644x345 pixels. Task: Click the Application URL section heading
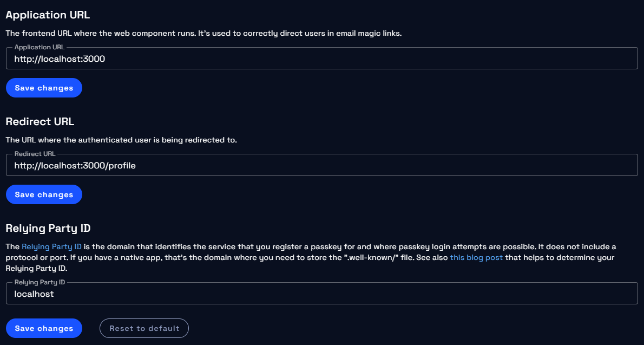[x=48, y=15]
